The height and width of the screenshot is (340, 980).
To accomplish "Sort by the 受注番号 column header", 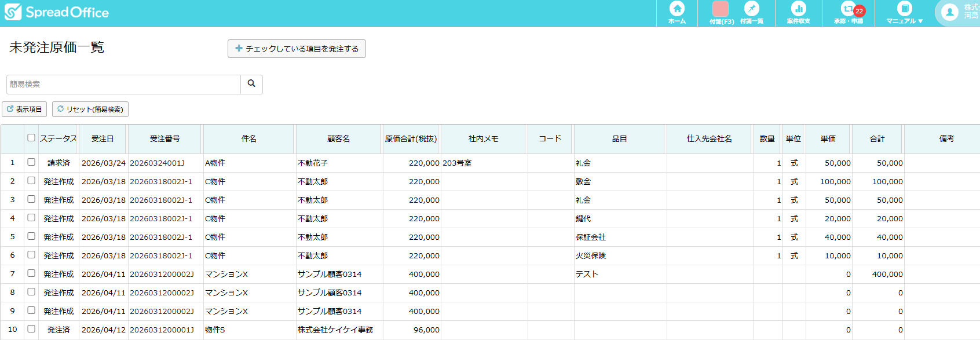I will [165, 138].
